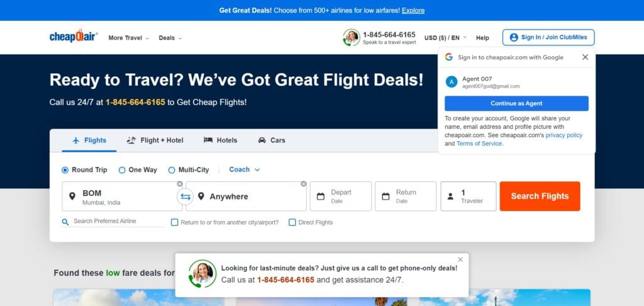Switch to the Flight + Hotel tab
This screenshot has height=306, width=644.
point(155,140)
